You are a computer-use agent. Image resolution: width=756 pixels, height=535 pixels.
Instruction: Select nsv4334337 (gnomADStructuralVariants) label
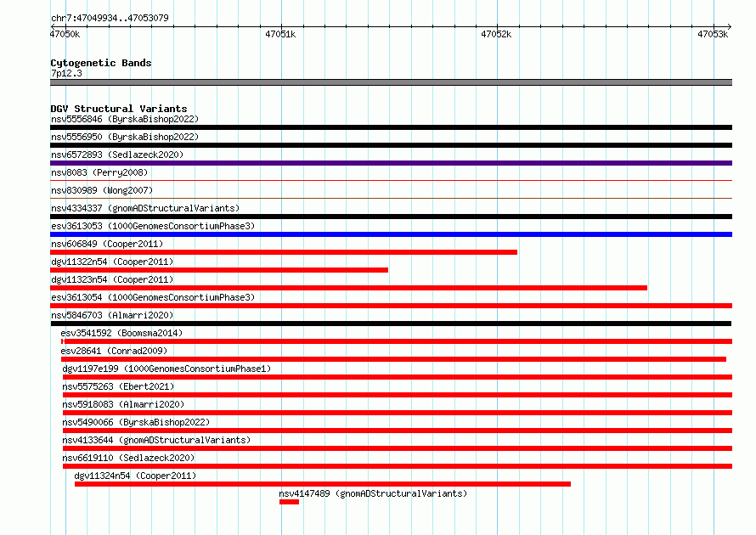145,208
